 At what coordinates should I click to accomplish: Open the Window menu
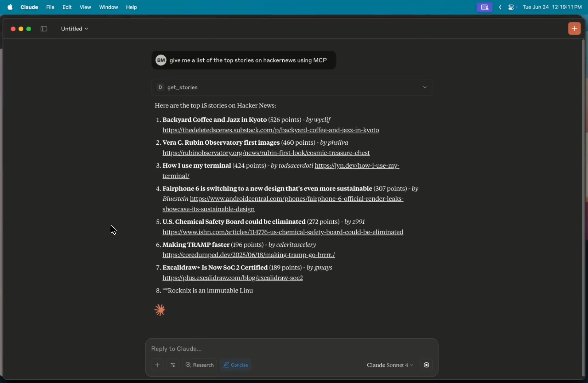[x=109, y=7]
